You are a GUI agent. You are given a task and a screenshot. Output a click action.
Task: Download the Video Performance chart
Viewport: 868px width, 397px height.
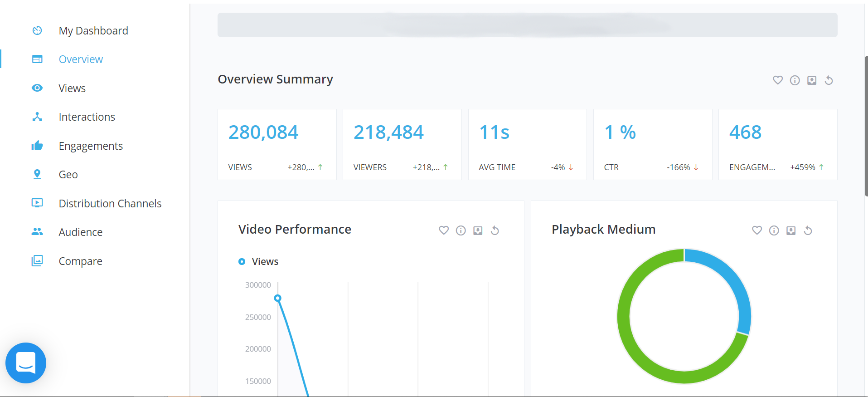click(x=478, y=230)
